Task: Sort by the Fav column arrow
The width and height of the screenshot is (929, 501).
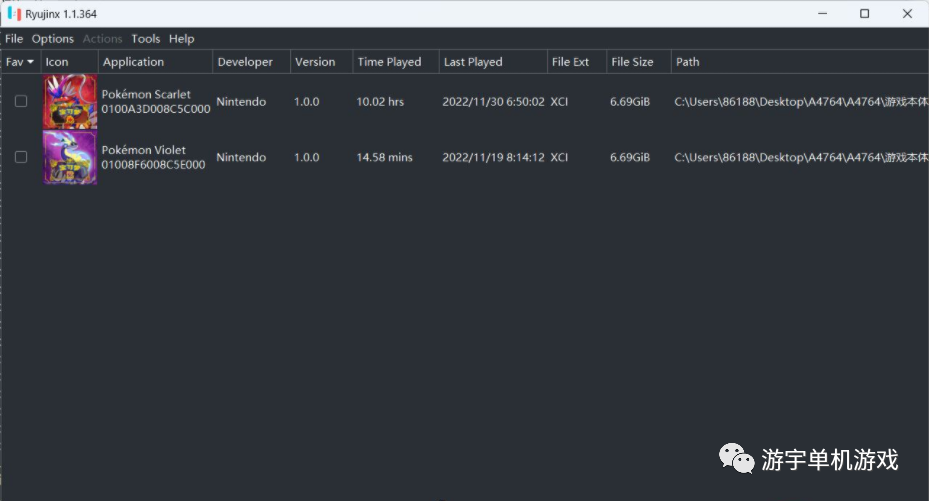Action: (30, 62)
